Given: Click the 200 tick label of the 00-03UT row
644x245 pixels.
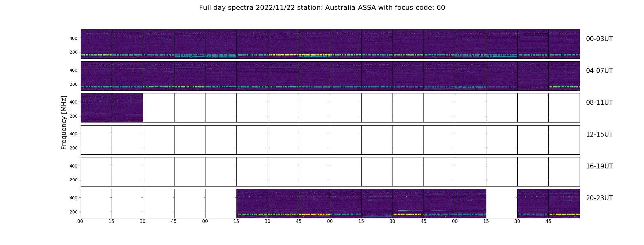Looking at the screenshot, I should pyautogui.click(x=74, y=52).
